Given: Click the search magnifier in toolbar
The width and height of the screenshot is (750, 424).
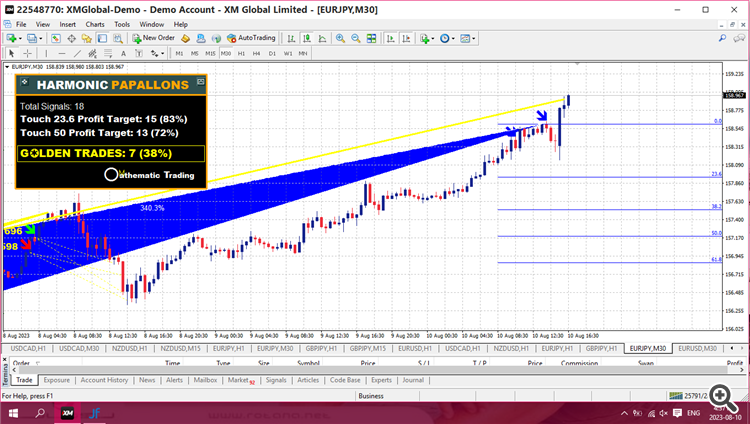Looking at the screenshot, I should (x=722, y=38).
